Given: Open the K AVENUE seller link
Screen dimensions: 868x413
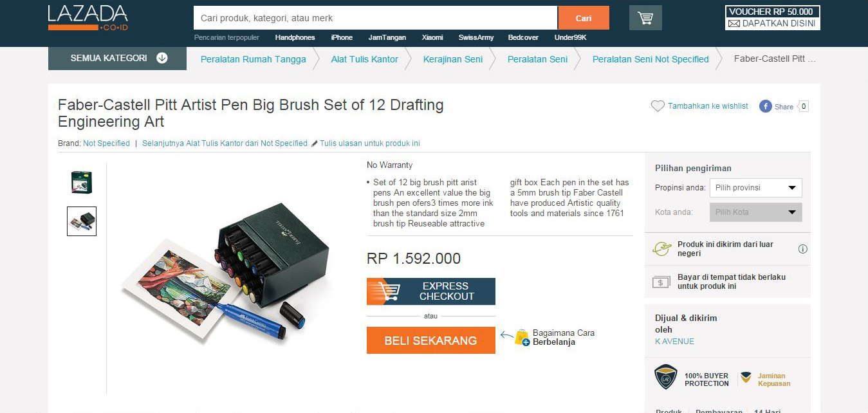Looking at the screenshot, I should 674,342.
